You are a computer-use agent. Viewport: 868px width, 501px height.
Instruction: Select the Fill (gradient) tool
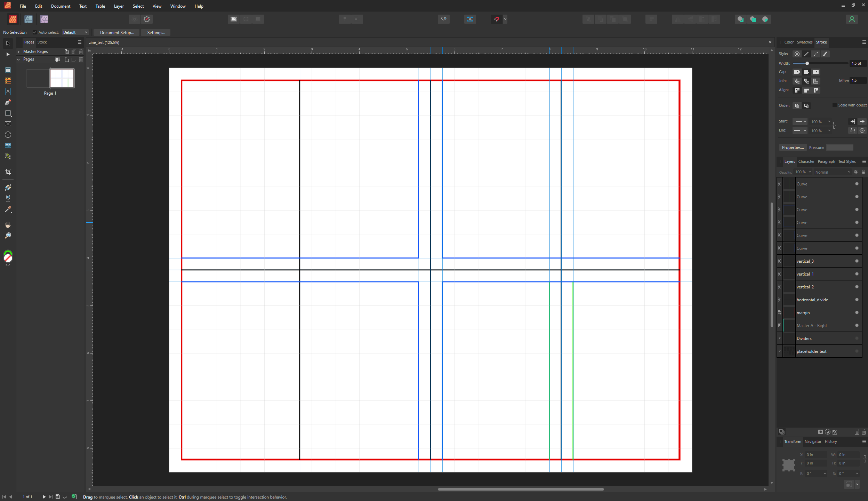(x=8, y=188)
